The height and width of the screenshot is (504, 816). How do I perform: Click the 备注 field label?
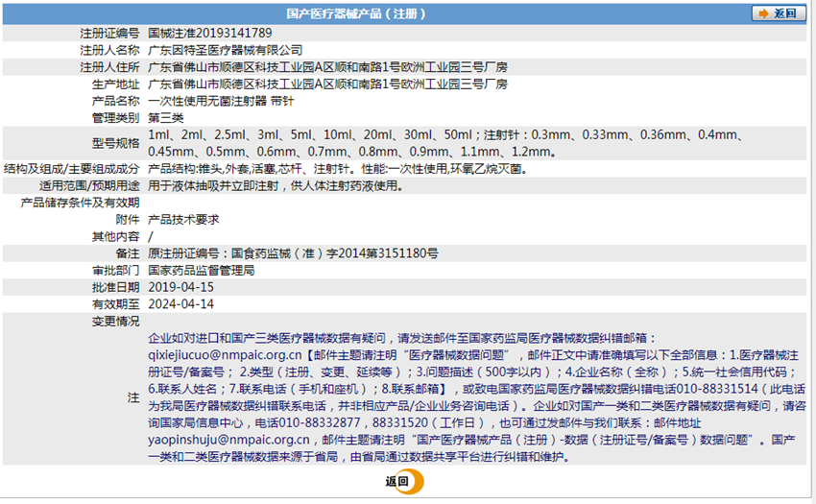tap(128, 253)
